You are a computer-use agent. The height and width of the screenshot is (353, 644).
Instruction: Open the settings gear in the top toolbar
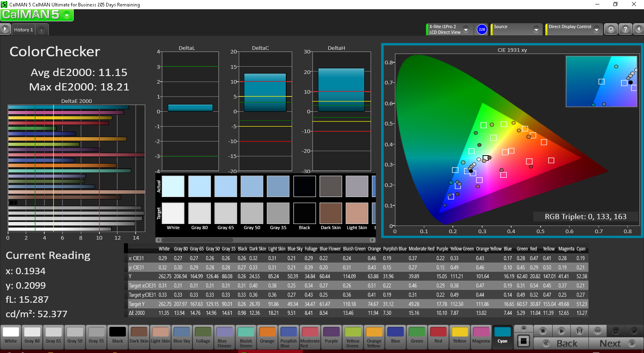[611, 29]
